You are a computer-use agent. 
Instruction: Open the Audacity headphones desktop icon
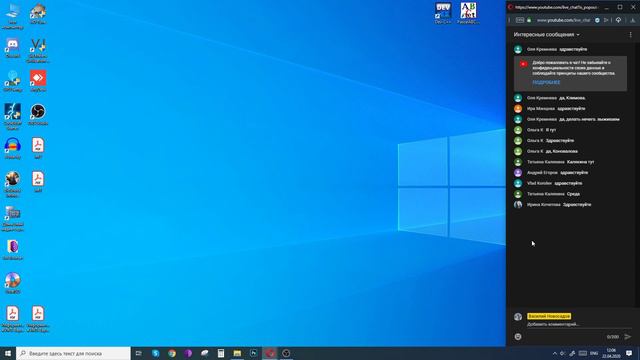13,148
